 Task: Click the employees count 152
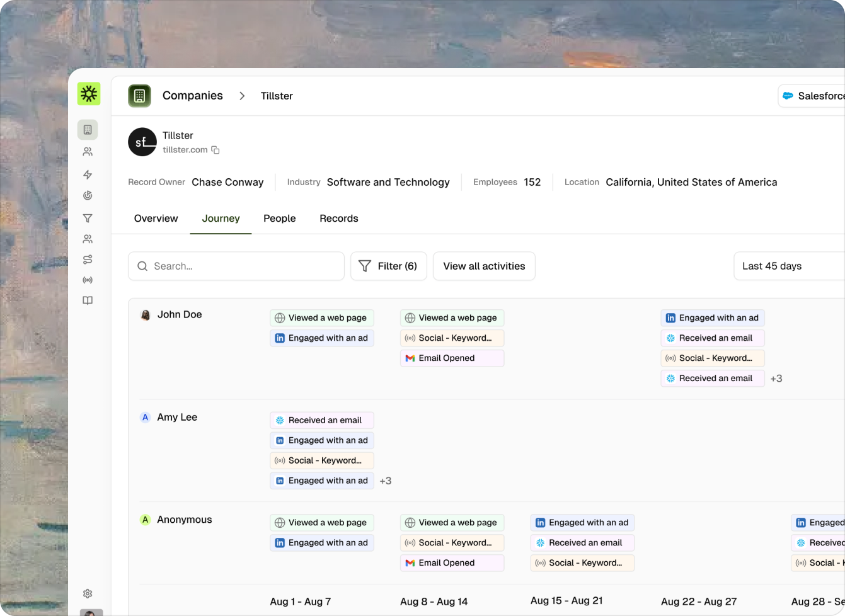532,182
